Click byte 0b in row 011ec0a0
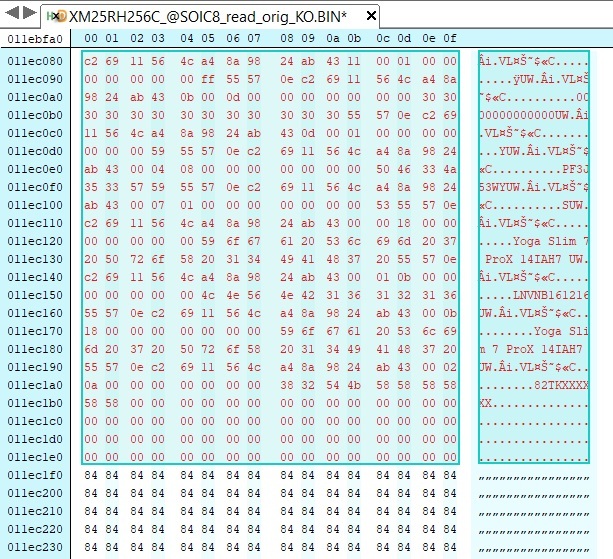The height and width of the screenshot is (559, 613). 187,97
